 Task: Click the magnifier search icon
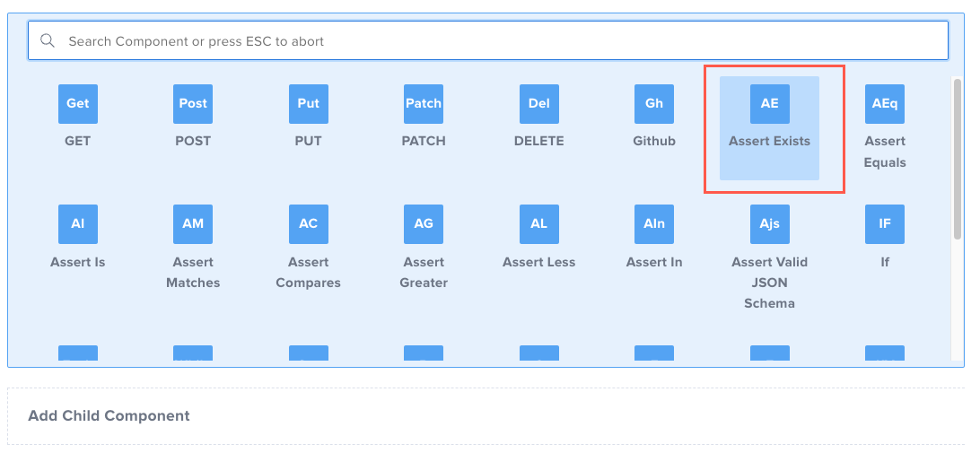click(48, 41)
